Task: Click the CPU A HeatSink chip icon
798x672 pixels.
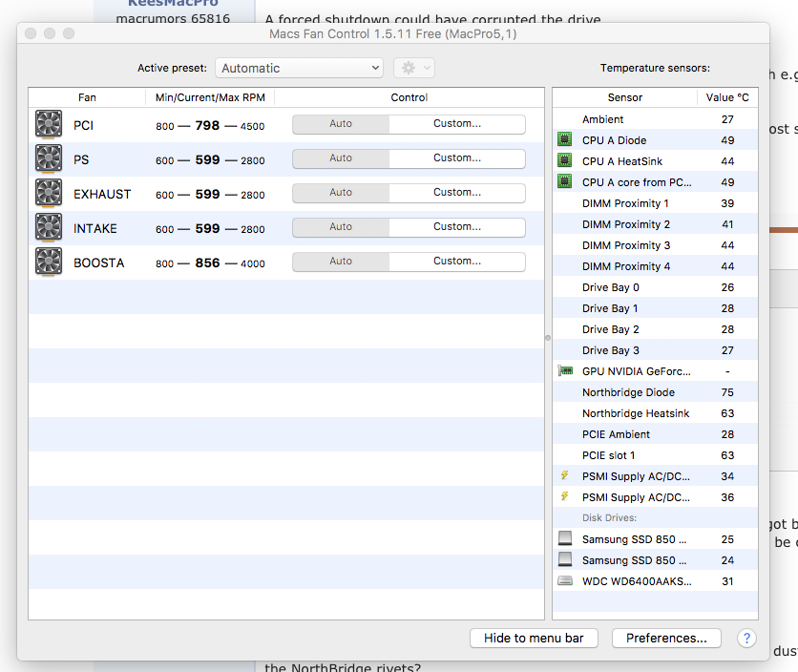Action: pos(564,160)
